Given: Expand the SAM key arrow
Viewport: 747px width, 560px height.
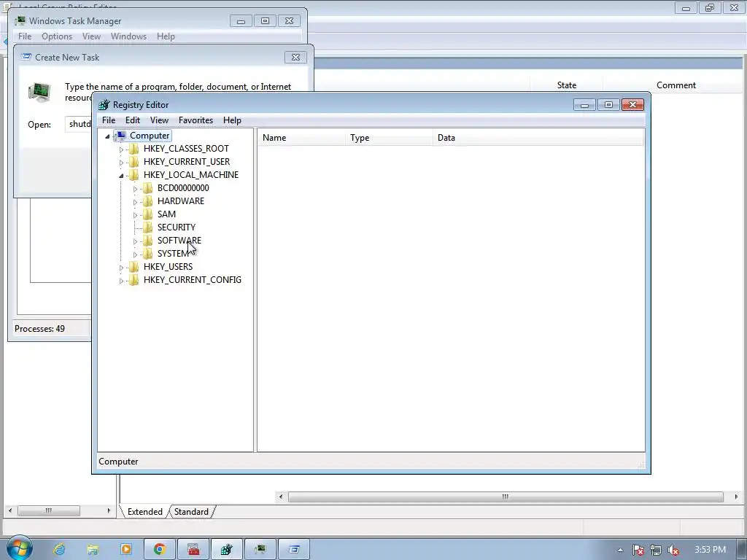Looking at the screenshot, I should tap(135, 215).
